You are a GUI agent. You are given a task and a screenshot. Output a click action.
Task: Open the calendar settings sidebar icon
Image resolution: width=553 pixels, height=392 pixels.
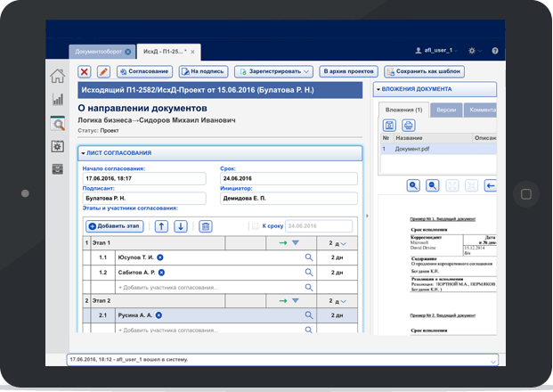coord(58,146)
